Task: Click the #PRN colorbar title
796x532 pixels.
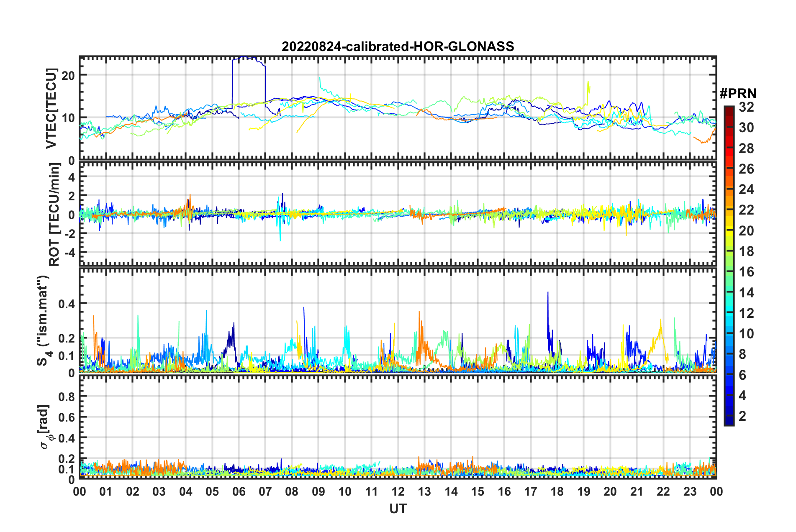Action: tap(737, 93)
